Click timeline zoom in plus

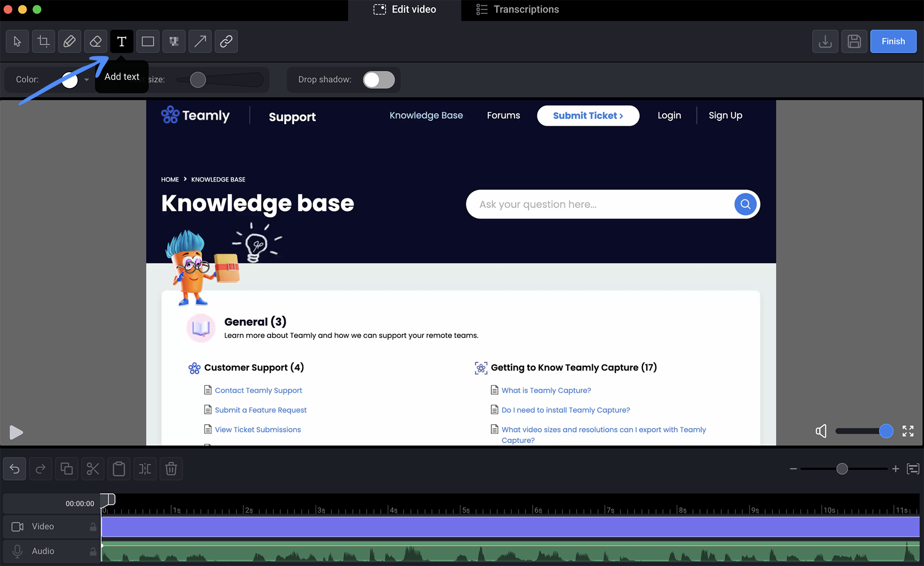click(x=895, y=469)
